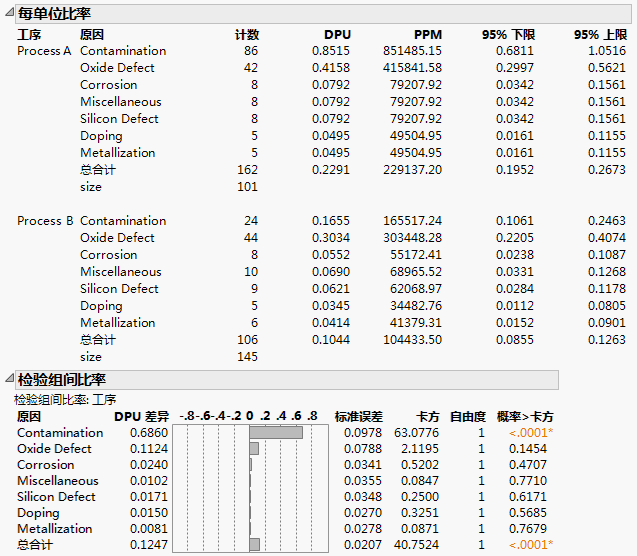Viewport: 637px width, 556px height.
Task: Click the Contamination DPU difference bar
Action: click(x=276, y=433)
